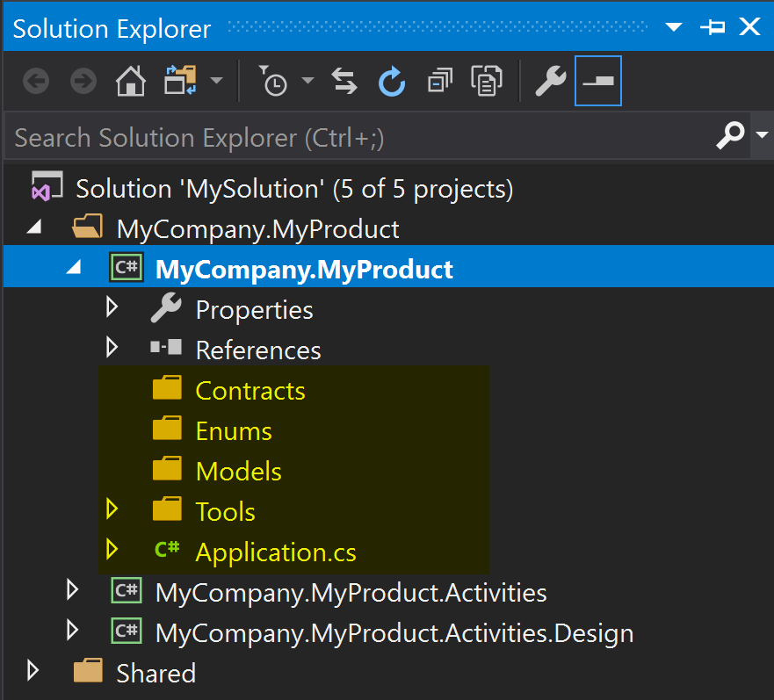
Task: Click the Search Solution Explorer field
Action: (x=351, y=137)
